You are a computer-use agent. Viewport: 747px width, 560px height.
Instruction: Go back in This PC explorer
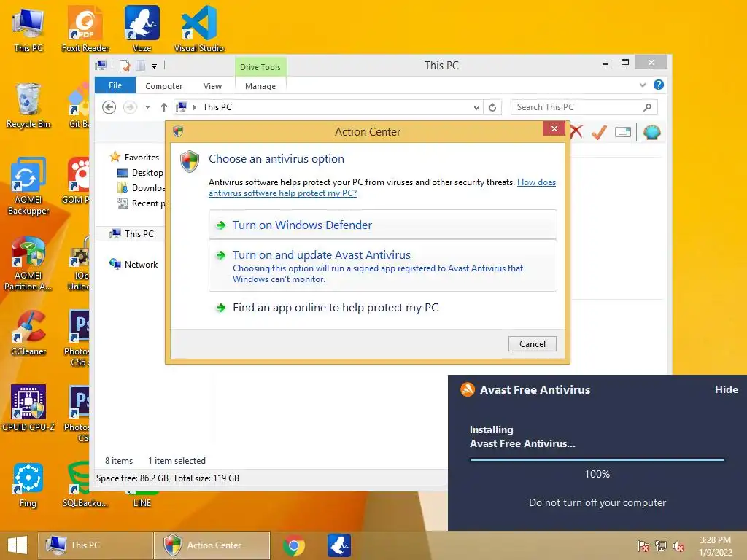tap(109, 107)
